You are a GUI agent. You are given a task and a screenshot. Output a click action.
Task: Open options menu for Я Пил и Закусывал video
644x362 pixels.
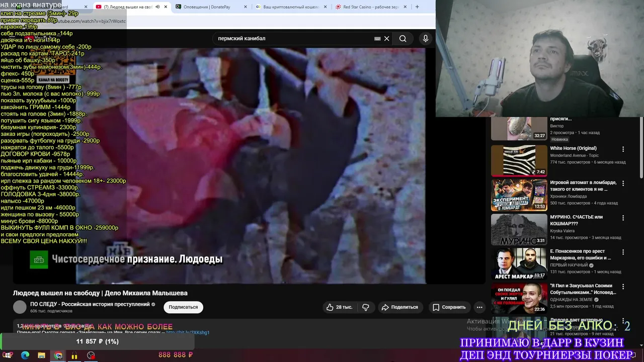[623, 287]
